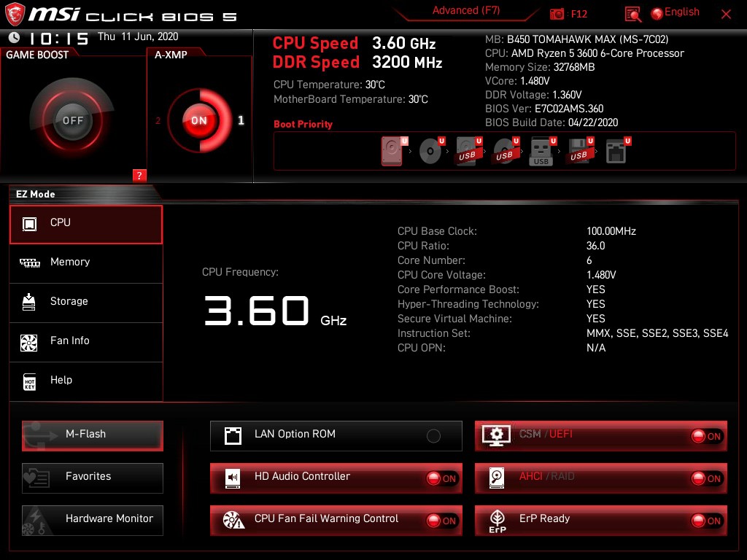Click the Memory RAM stick icon
This screenshot has height=560, width=747.
(29, 262)
